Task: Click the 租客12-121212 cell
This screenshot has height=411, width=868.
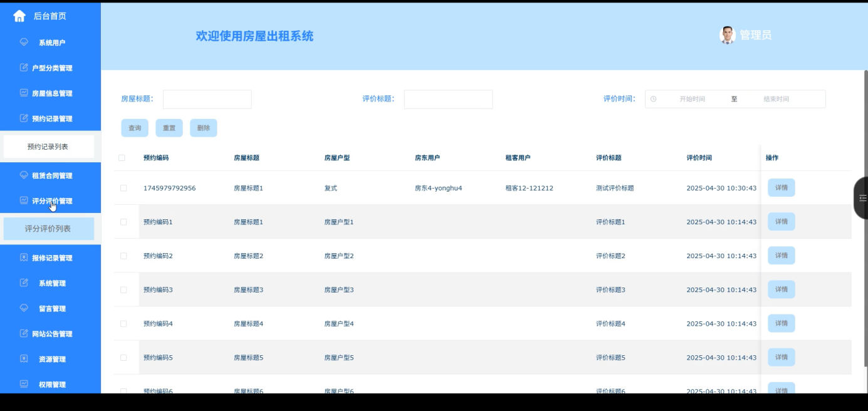Action: (x=529, y=188)
